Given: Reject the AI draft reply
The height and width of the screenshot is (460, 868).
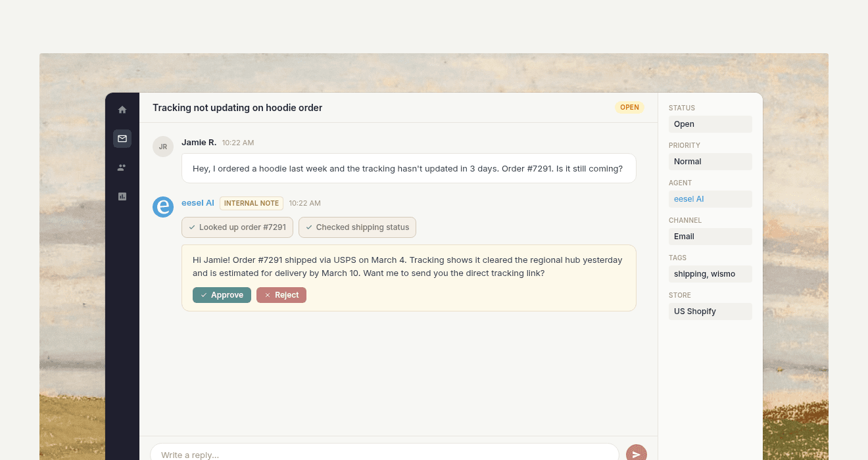Looking at the screenshot, I should [x=281, y=295].
